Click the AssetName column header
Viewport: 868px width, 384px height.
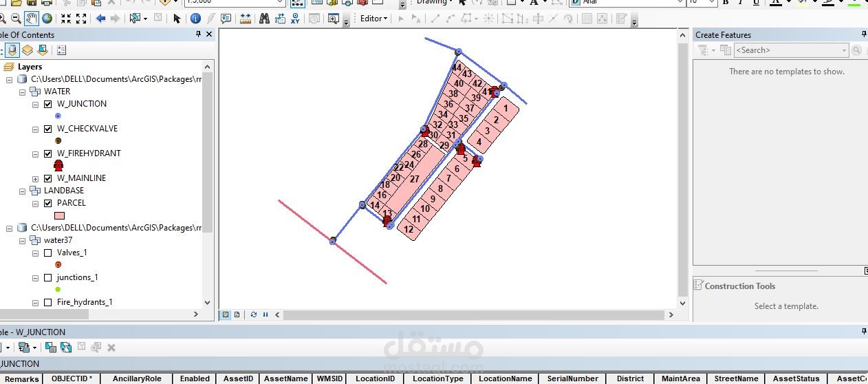coord(285,378)
